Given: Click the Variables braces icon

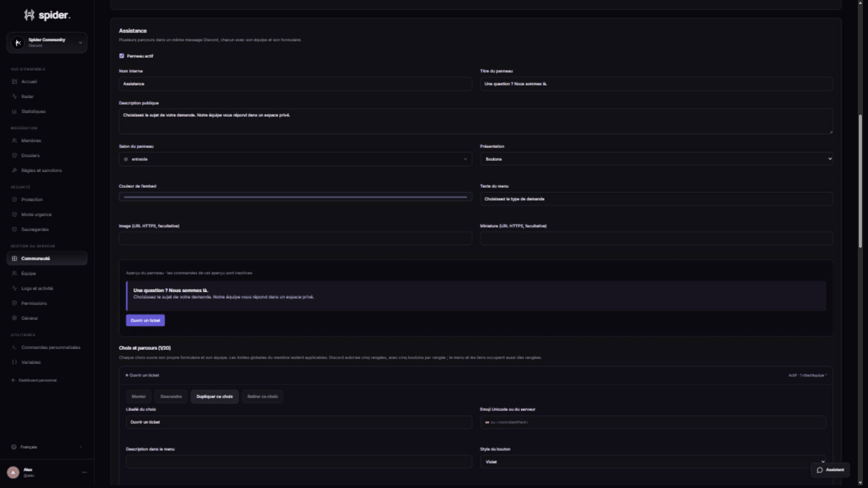Looking at the screenshot, I should tap(14, 362).
